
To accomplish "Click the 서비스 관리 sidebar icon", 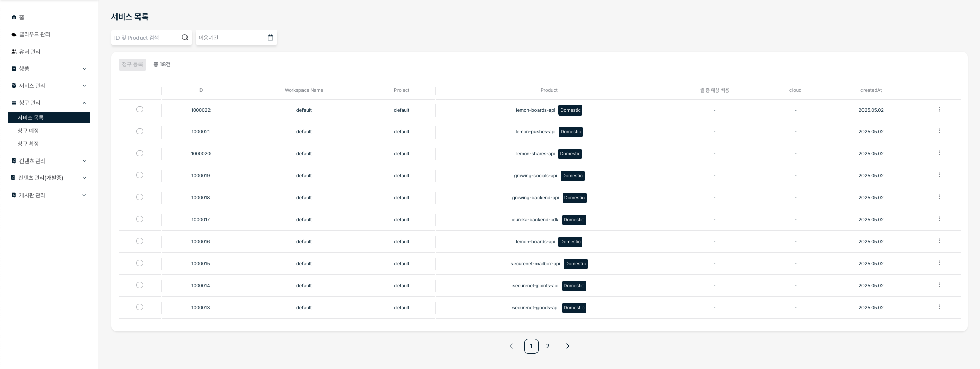I will [14, 86].
